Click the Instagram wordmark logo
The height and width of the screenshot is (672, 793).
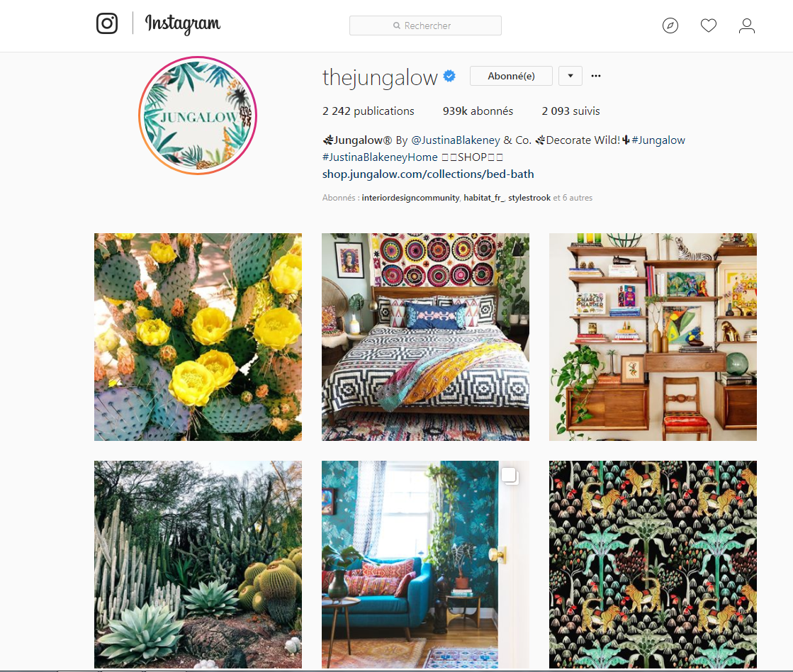coord(183,24)
